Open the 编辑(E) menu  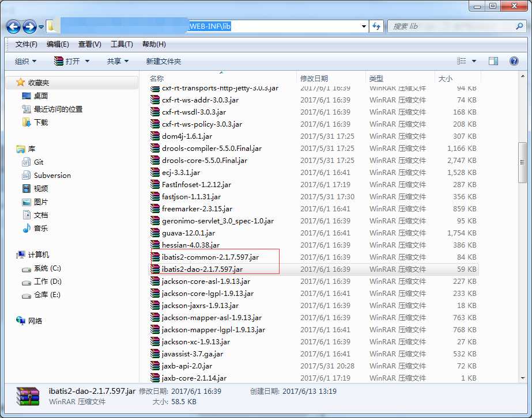[58, 44]
